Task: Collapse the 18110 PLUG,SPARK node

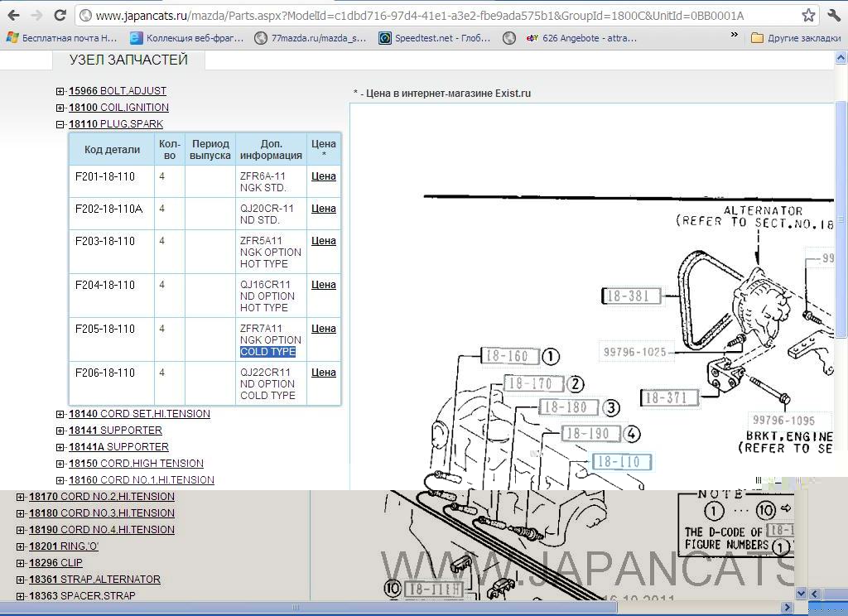Action: (x=60, y=124)
